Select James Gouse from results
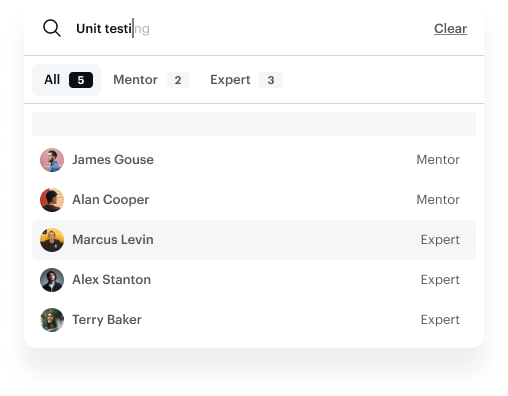508x396 pixels. [254, 160]
